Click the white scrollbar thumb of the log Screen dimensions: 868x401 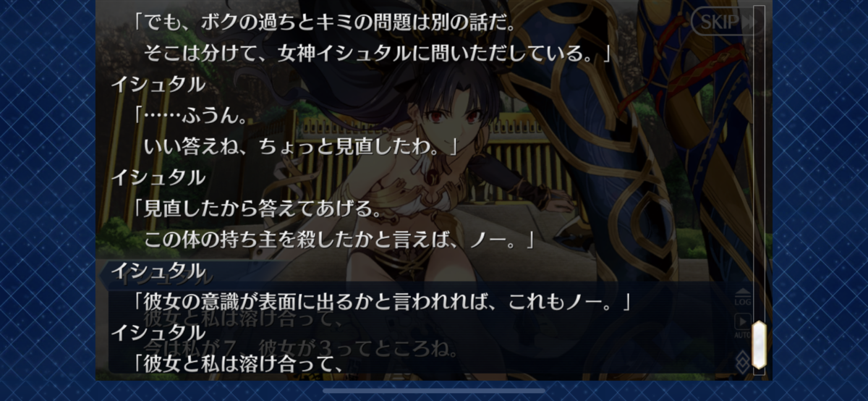(759, 347)
